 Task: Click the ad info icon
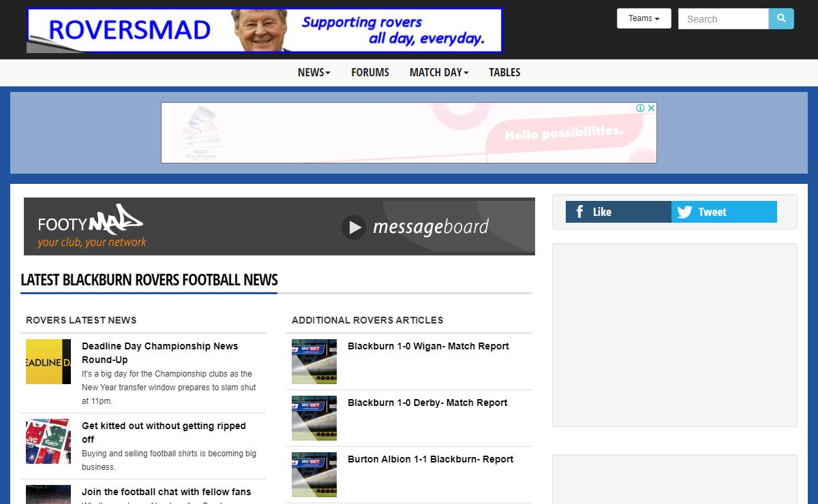[x=641, y=108]
